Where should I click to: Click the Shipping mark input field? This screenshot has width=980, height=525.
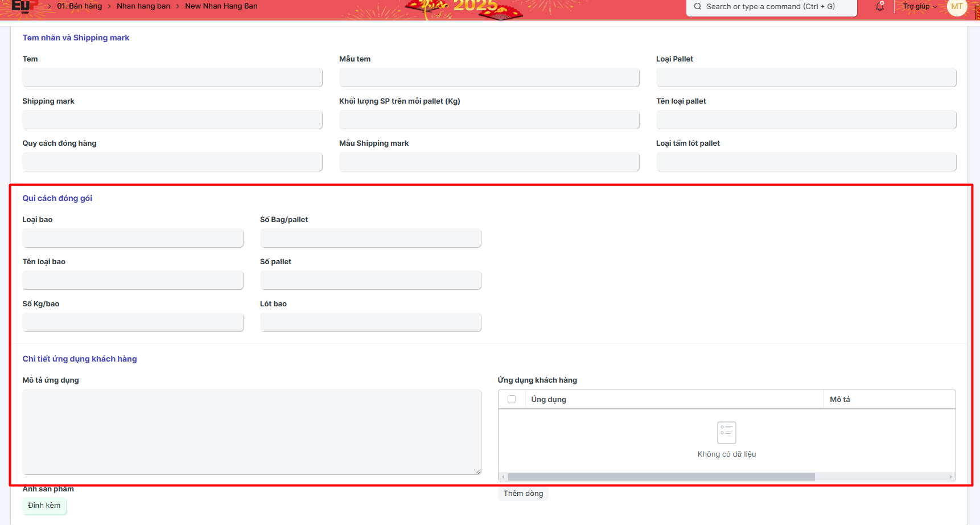[x=172, y=120]
